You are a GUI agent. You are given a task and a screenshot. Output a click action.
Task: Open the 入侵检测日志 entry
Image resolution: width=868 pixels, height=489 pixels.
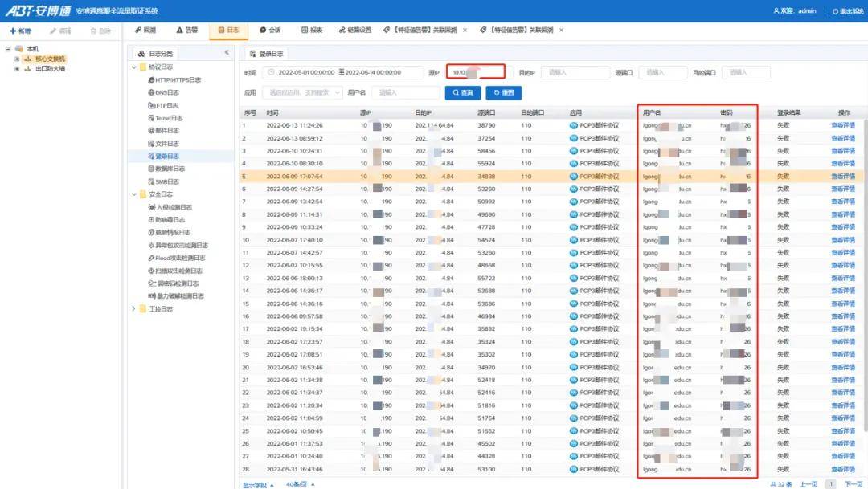click(170, 207)
